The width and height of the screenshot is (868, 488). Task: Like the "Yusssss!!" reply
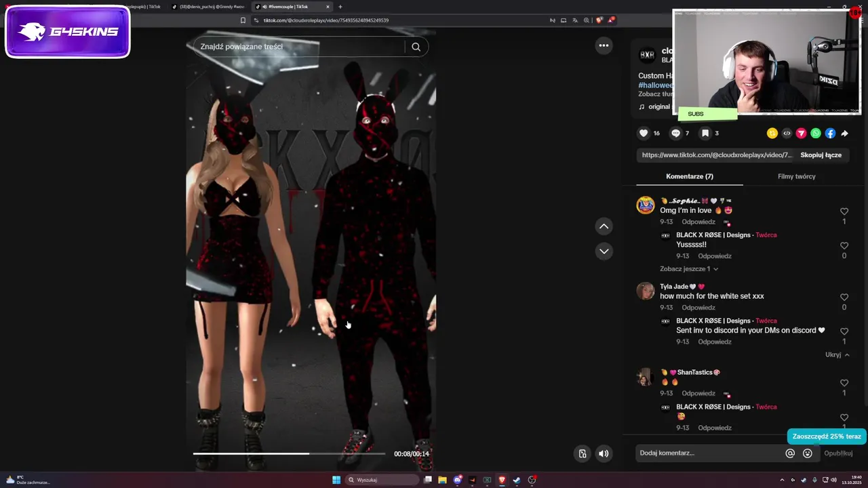pos(844,245)
